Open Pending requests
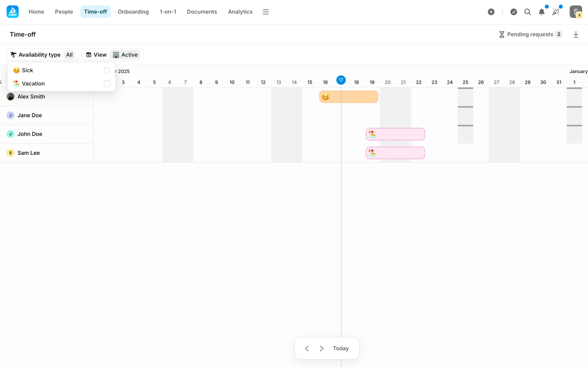Viewport: 588px width, 368px height. pos(530,34)
